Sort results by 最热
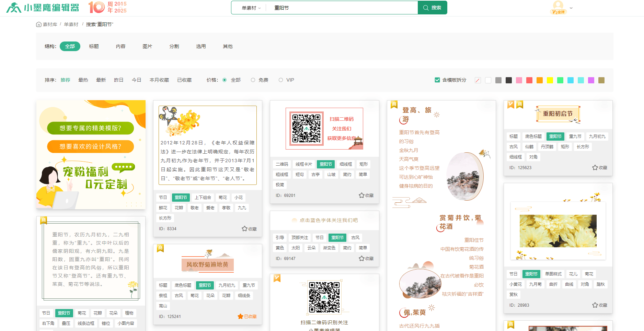Image resolution: width=644 pixels, height=331 pixels. (x=83, y=80)
